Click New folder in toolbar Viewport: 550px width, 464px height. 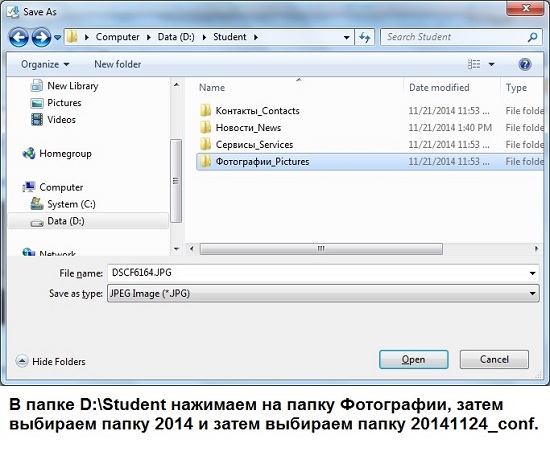pos(118,65)
